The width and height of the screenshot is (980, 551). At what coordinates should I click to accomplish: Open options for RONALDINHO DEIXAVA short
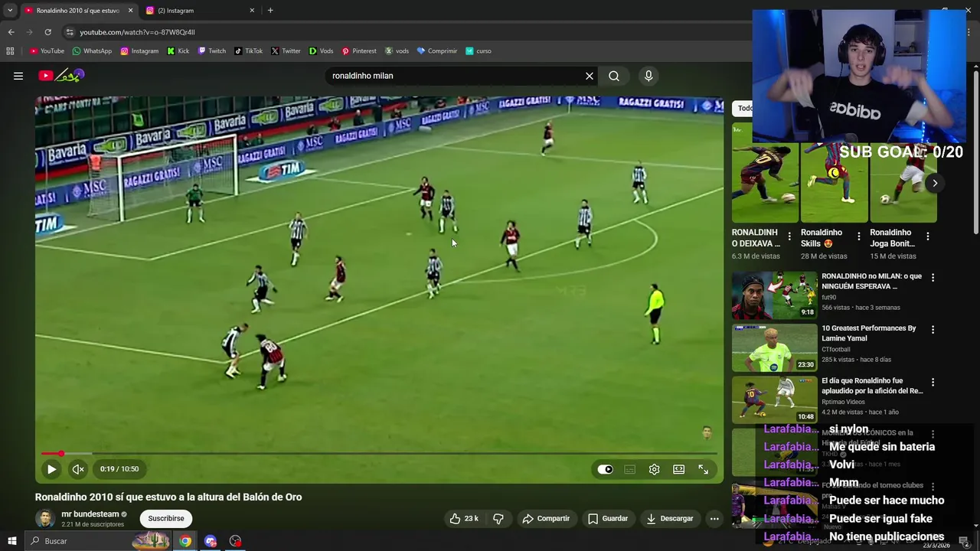click(789, 236)
